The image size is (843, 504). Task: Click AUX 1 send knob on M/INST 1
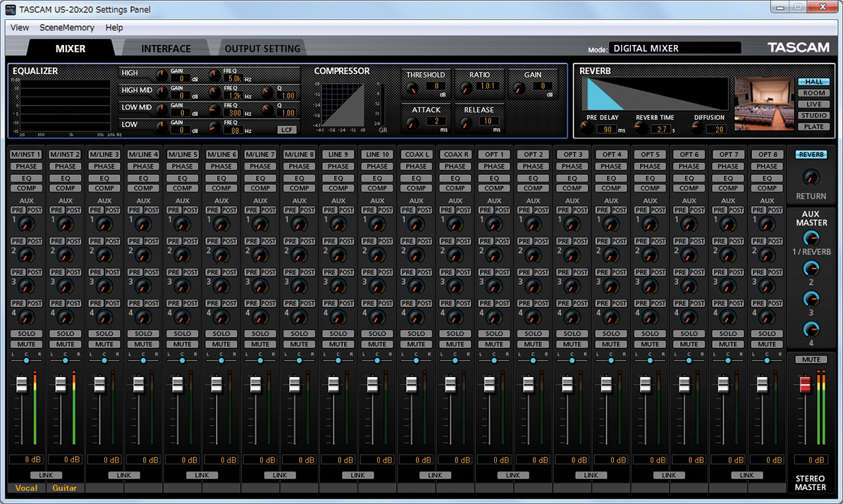click(x=27, y=224)
